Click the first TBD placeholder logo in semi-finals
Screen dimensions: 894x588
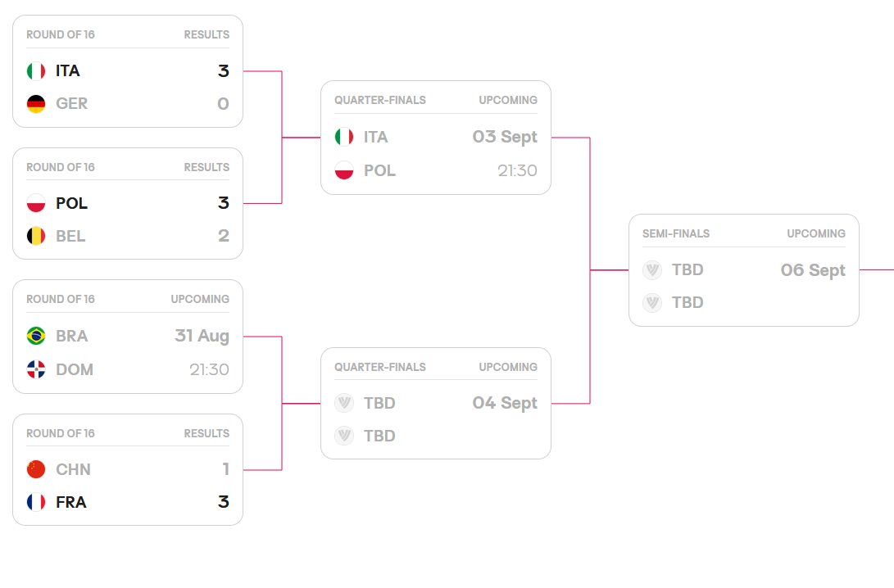[x=652, y=270]
